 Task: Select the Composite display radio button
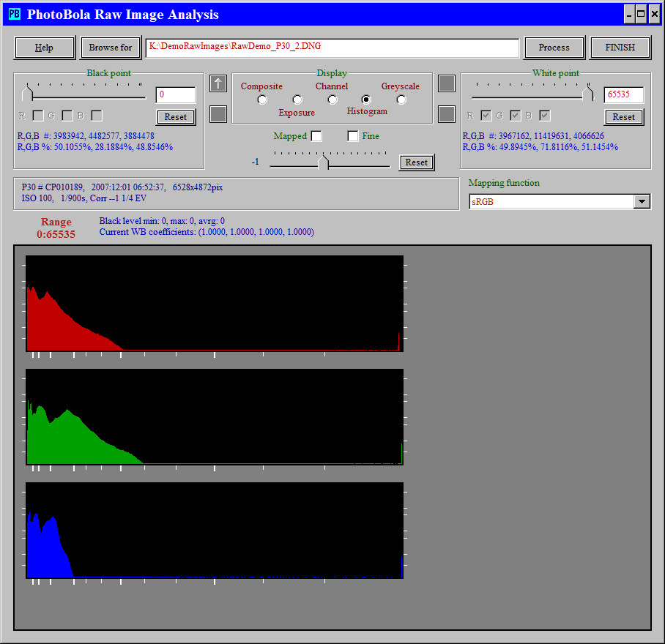(x=262, y=100)
